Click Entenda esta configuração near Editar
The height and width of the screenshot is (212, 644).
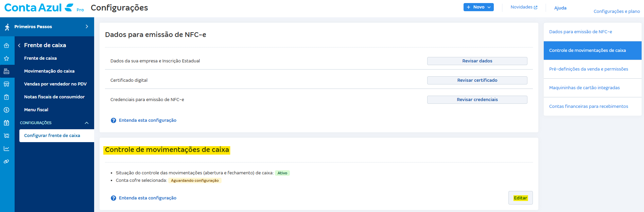click(147, 198)
